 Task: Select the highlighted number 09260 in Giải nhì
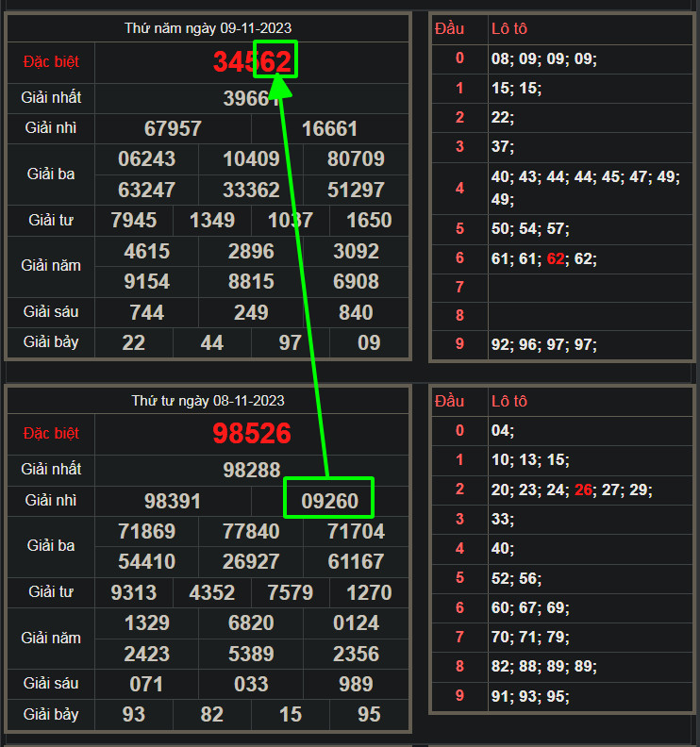329,501
